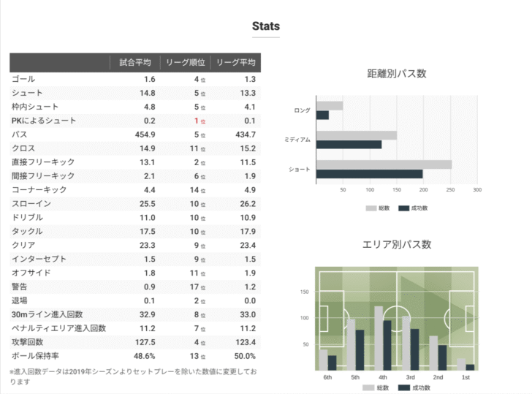Click the ロング total passes gray bar
Viewport: 532px width, 394px height.
pyautogui.click(x=330, y=105)
